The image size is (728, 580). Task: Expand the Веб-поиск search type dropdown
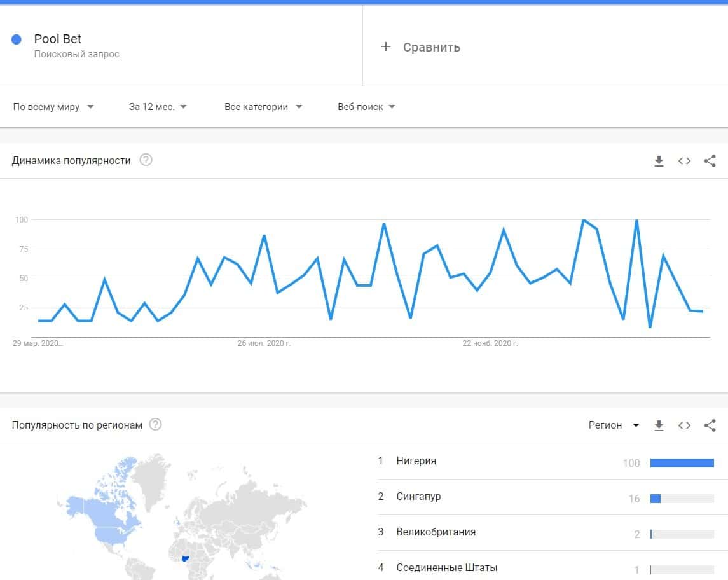click(x=366, y=107)
